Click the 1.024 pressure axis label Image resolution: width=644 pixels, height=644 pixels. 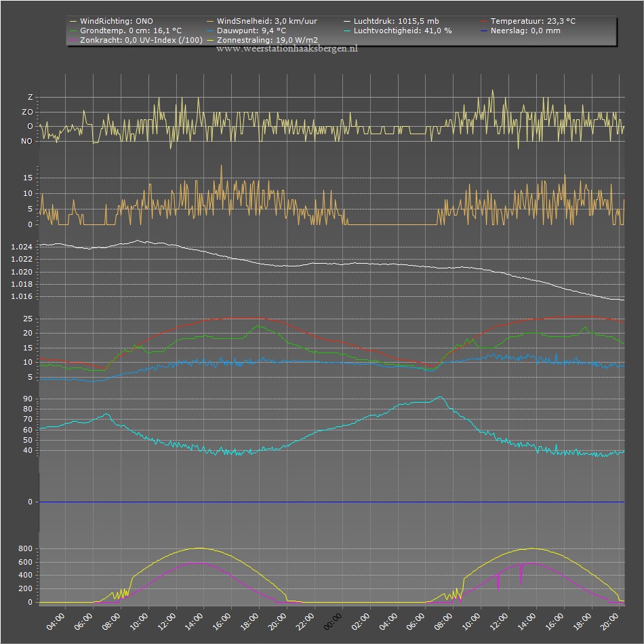pos(22,247)
